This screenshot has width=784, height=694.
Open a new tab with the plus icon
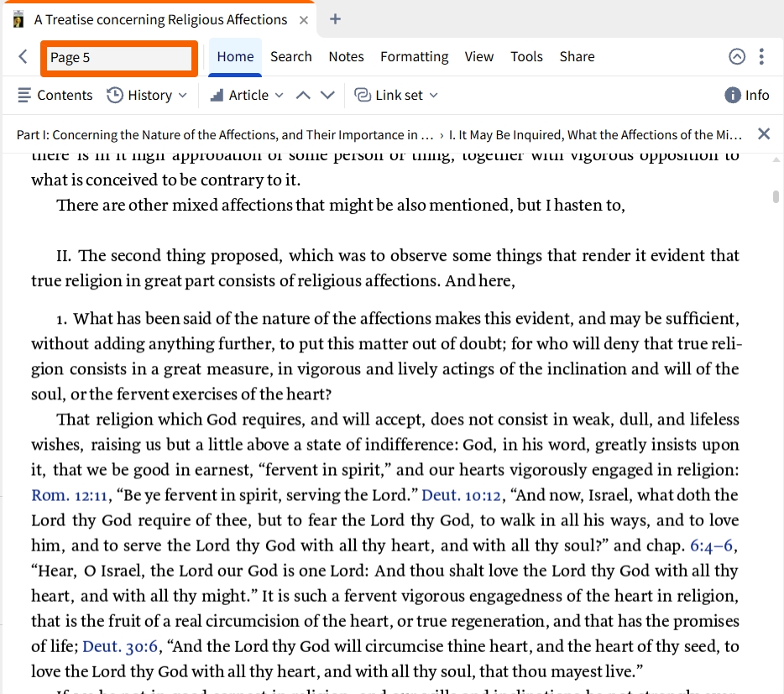click(x=336, y=19)
